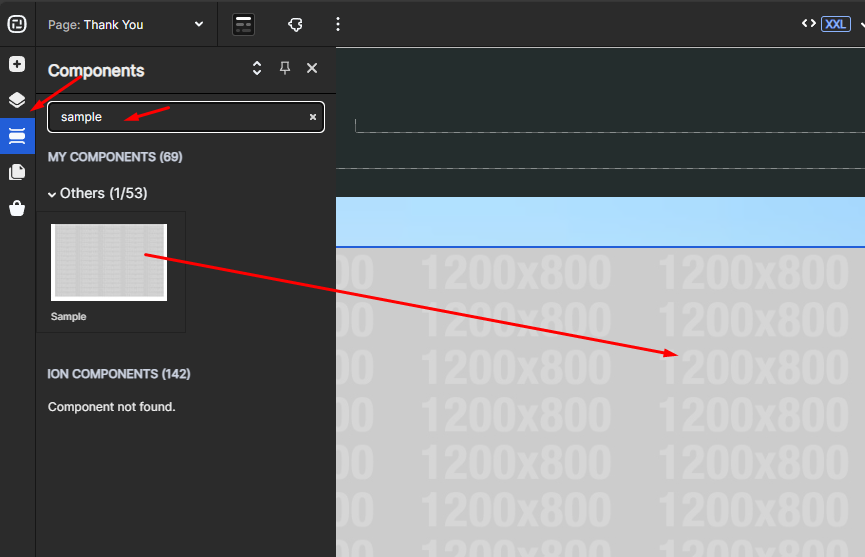Toggle expand/collapse all arrows in Components panel
This screenshot has height=557, width=865.
click(x=257, y=68)
